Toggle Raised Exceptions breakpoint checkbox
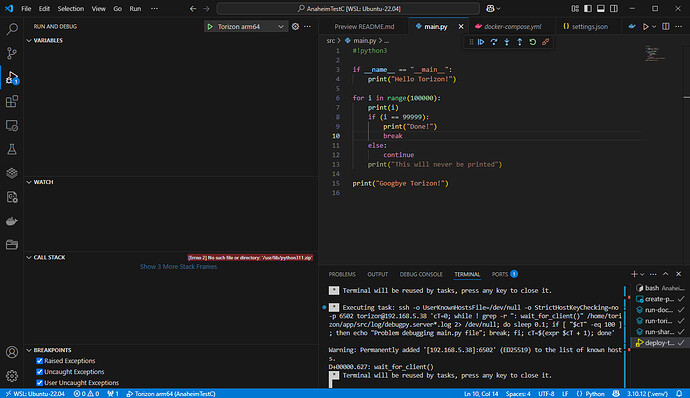 click(40, 361)
